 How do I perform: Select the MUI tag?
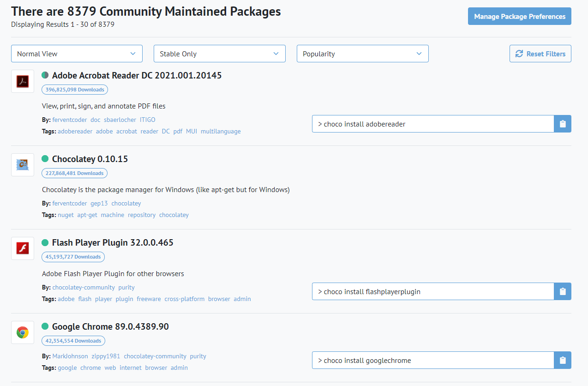192,131
